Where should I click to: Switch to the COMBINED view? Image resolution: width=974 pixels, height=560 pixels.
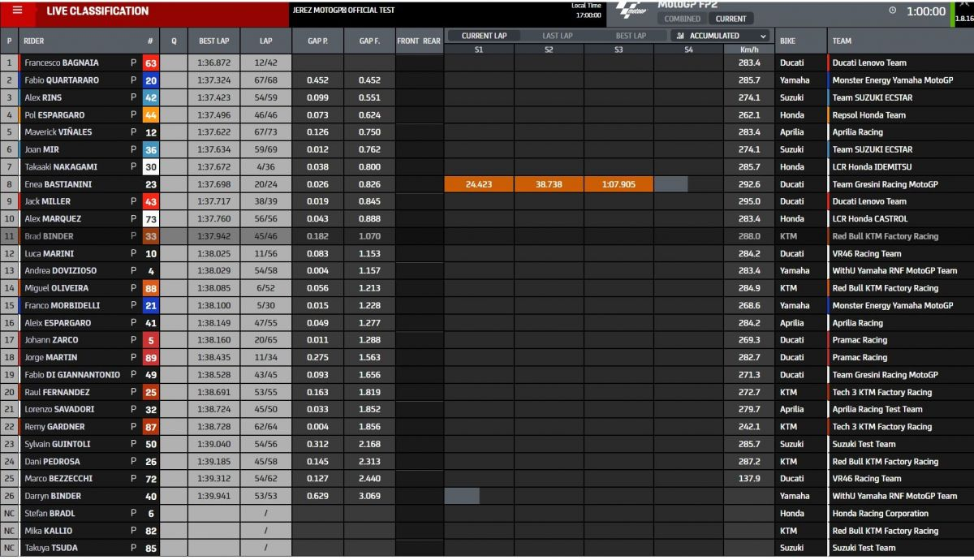[682, 19]
